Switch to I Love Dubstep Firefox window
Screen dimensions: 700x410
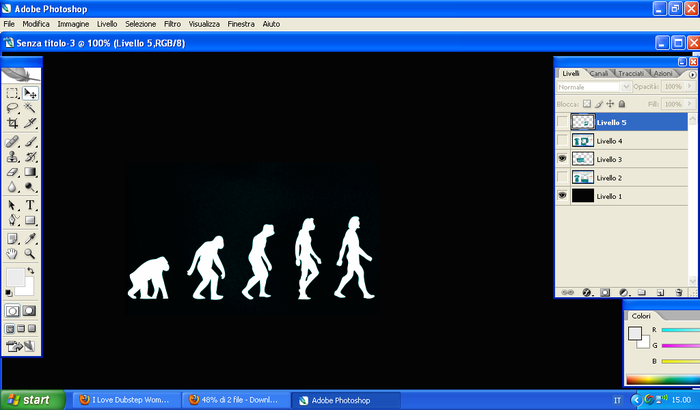127,400
